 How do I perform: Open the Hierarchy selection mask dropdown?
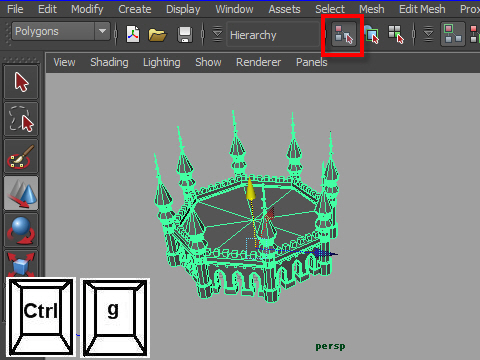[273, 35]
